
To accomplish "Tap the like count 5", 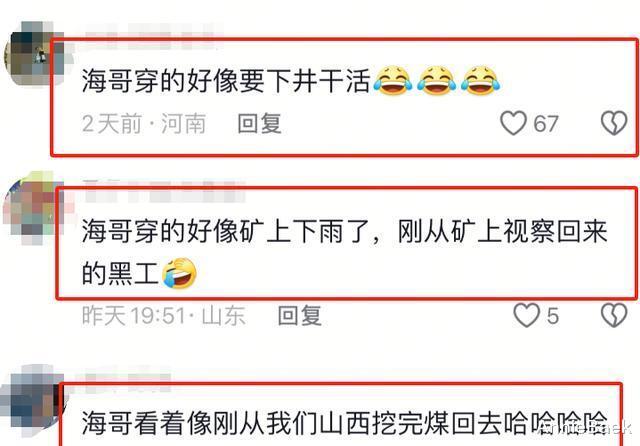I will tap(553, 316).
